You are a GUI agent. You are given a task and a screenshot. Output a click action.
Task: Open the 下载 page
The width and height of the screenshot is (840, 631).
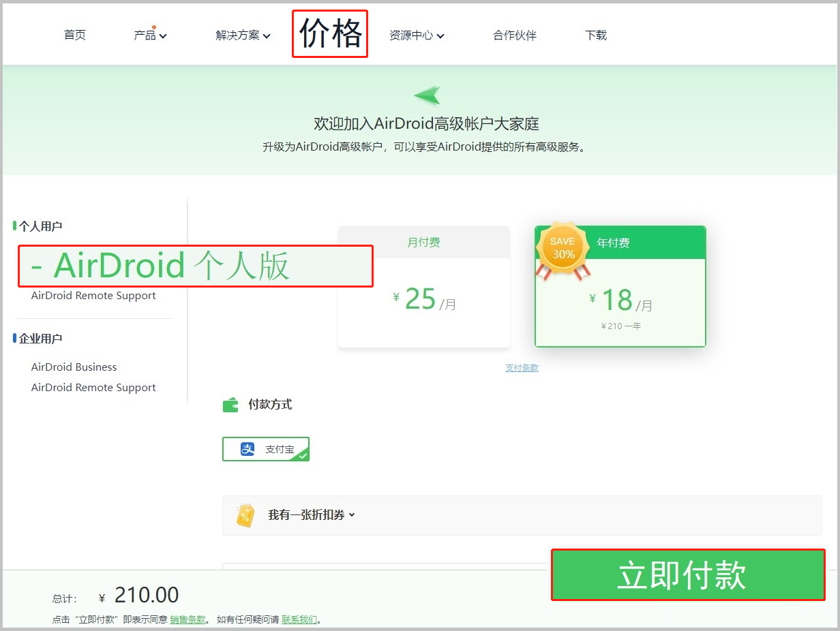click(596, 35)
